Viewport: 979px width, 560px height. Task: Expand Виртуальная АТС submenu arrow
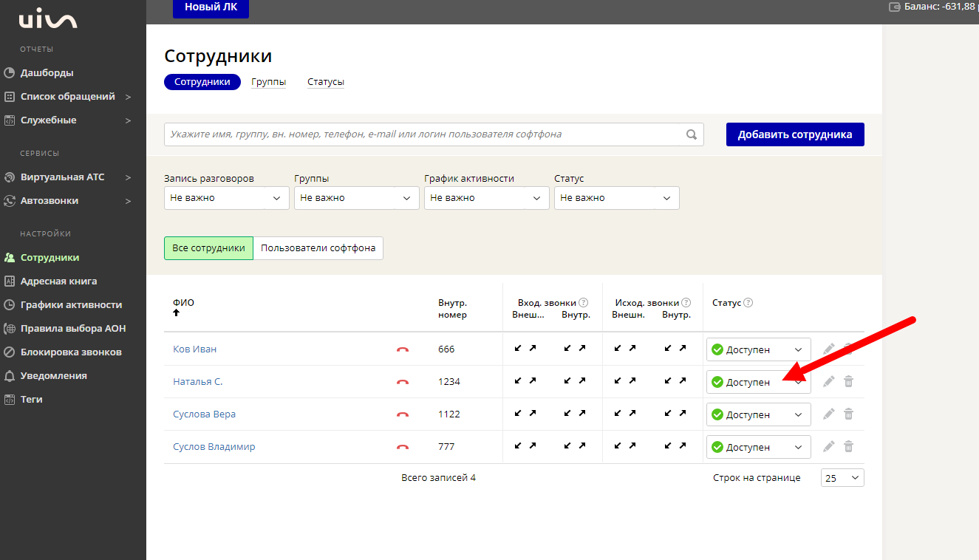[128, 177]
